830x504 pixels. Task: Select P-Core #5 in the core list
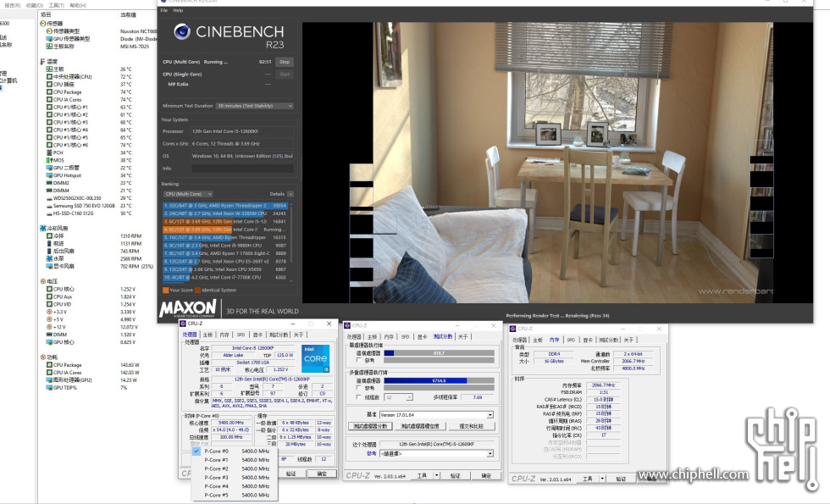234,495
